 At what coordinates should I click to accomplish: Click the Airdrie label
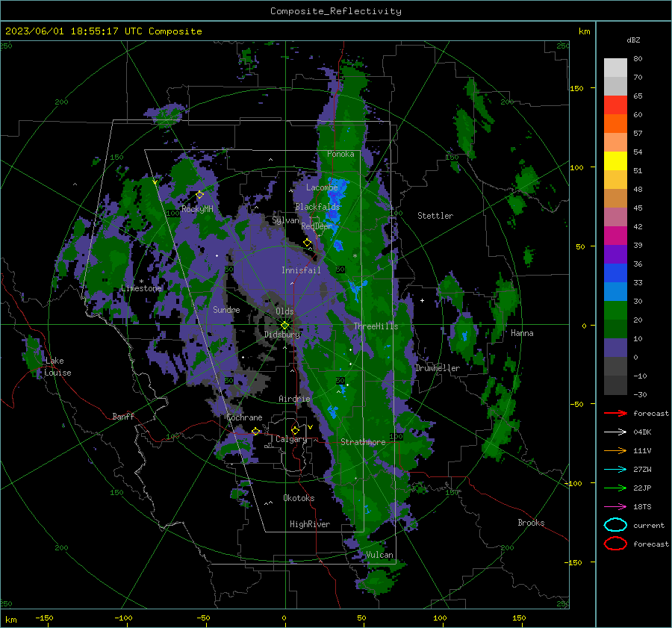point(294,399)
